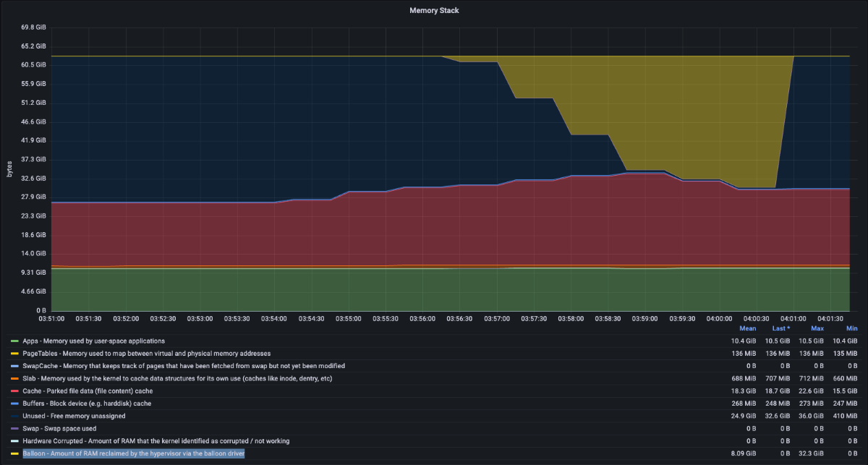Sort legend by the Mean column

747,328
